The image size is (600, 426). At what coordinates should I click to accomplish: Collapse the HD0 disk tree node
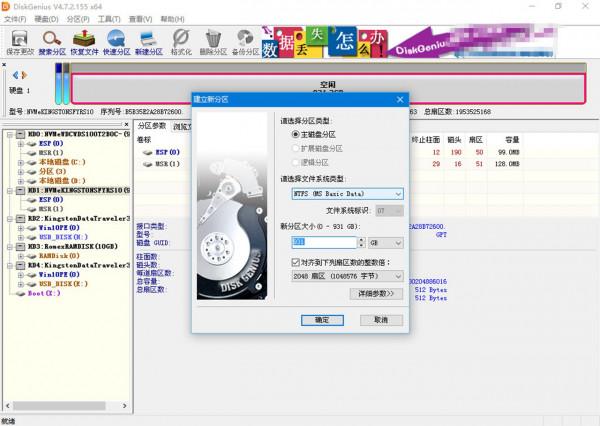[10, 134]
